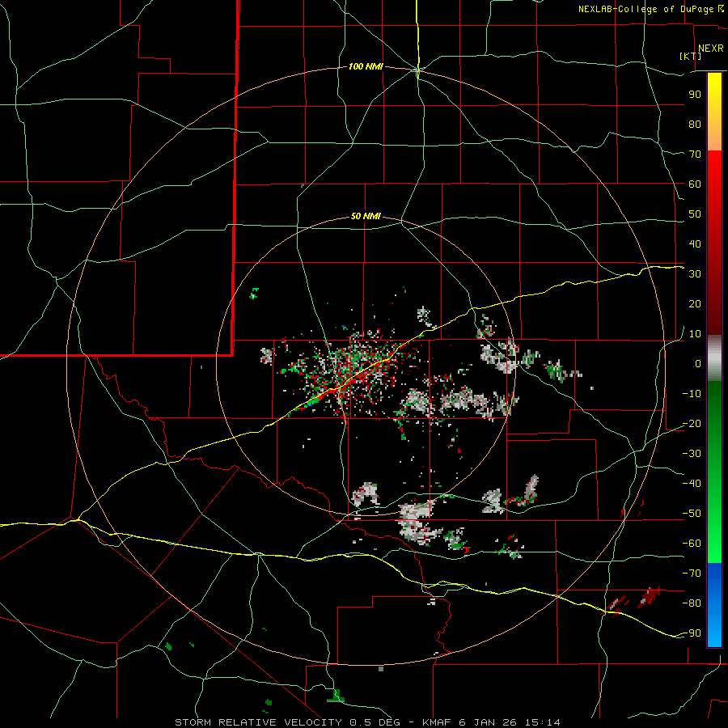Screen dimensions: 728x728
Task: Click the -50 value on the velocity scale
Action: click(x=692, y=514)
